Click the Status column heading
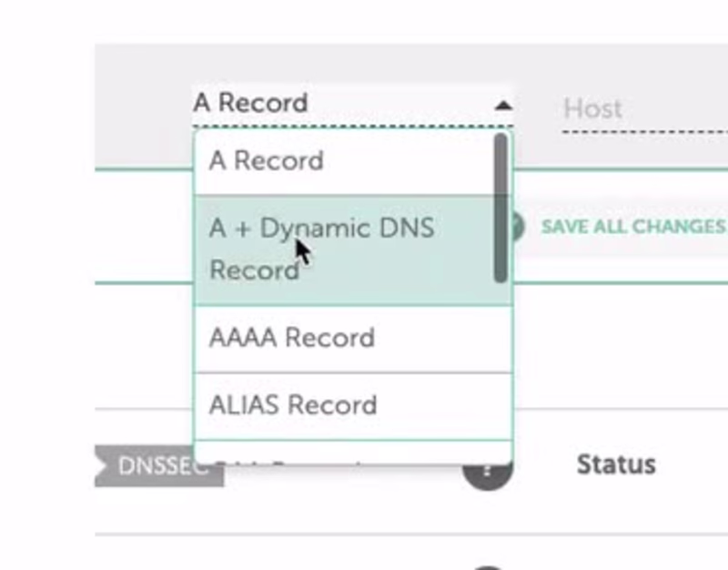Viewport: 728px width, 570px height. (616, 464)
